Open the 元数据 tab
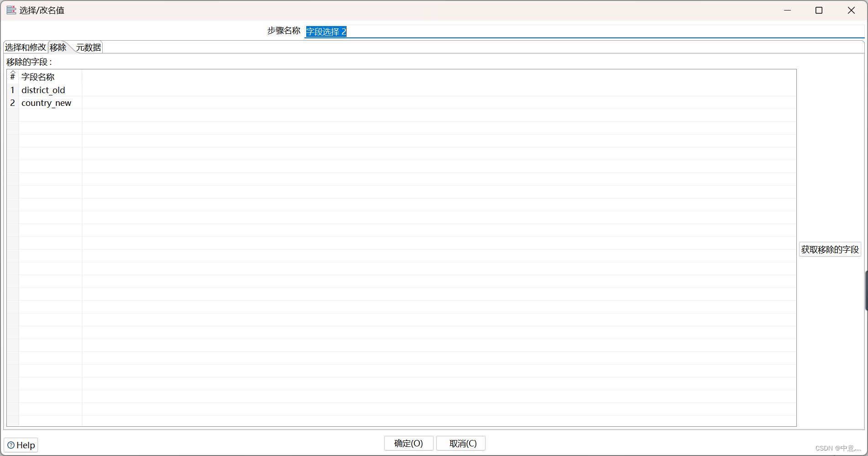 point(89,47)
